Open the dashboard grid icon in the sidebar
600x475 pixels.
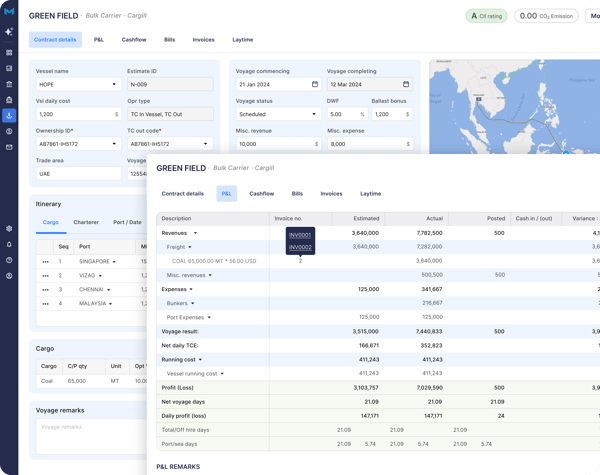pyautogui.click(x=9, y=52)
